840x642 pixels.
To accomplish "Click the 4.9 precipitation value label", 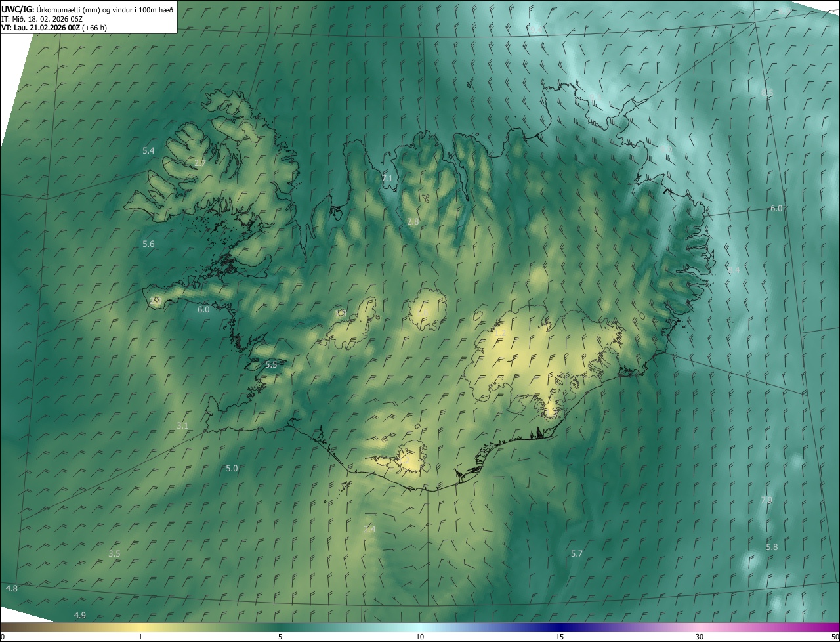I will point(80,615).
